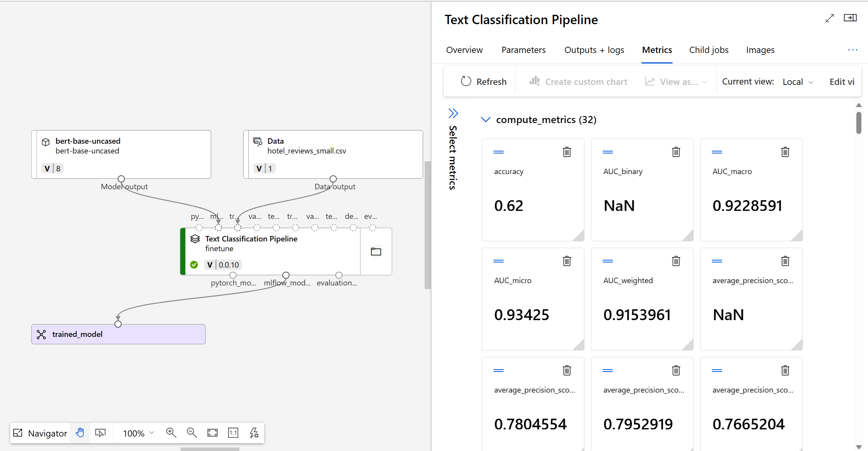
Task: Select the hotel_reviews_small.csv Data node
Action: [x=333, y=154]
